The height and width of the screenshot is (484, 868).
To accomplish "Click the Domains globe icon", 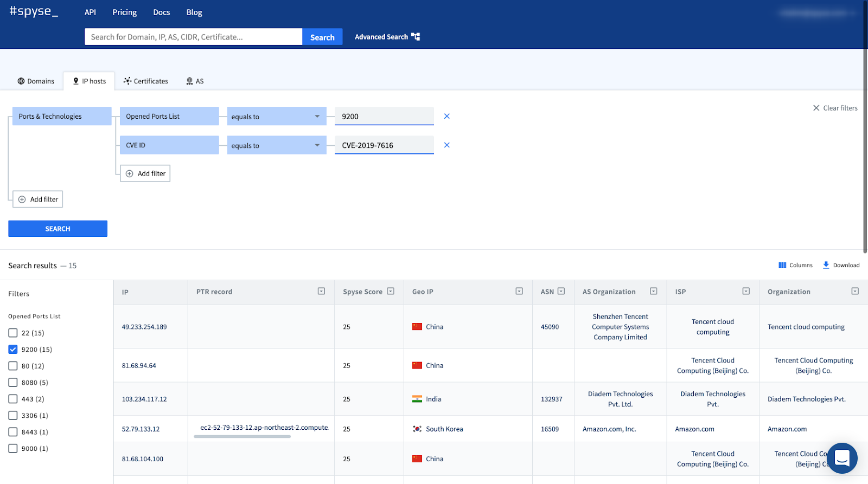I will [x=21, y=81].
